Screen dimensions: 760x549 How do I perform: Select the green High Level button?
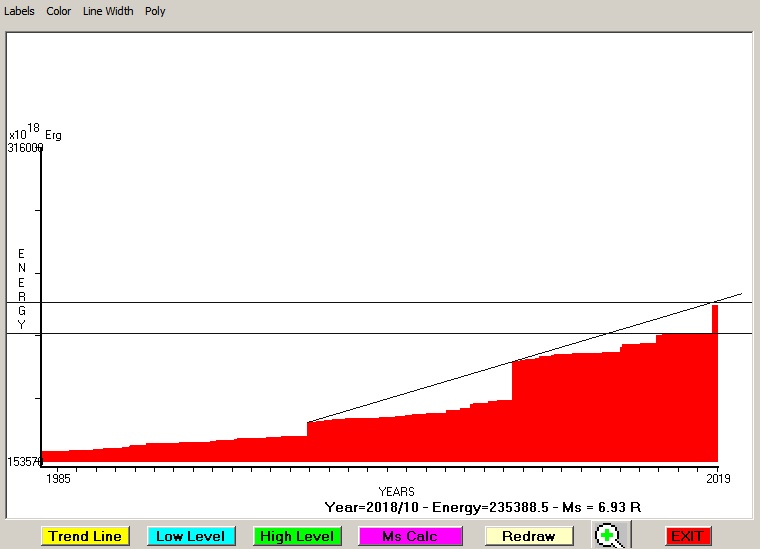coord(298,536)
